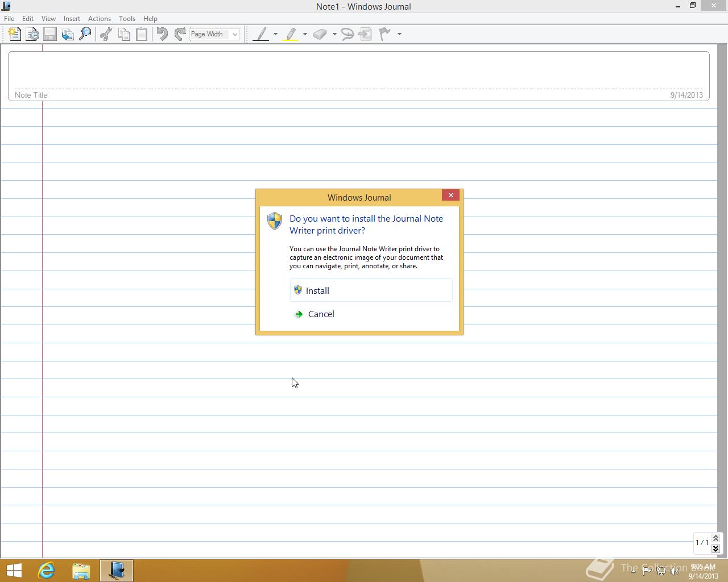
Task: Click the Flag tool icon
Action: (x=385, y=34)
